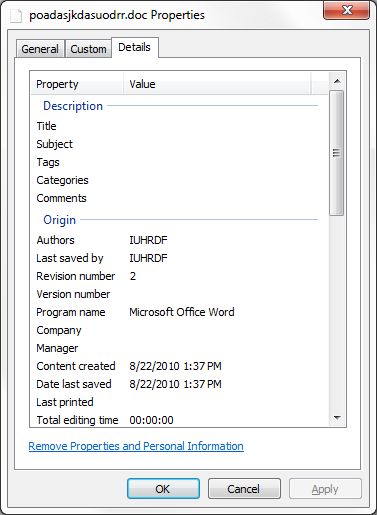Click the Authors value IUHRDF
Screen dimensions: 377x515
[x=148, y=240]
